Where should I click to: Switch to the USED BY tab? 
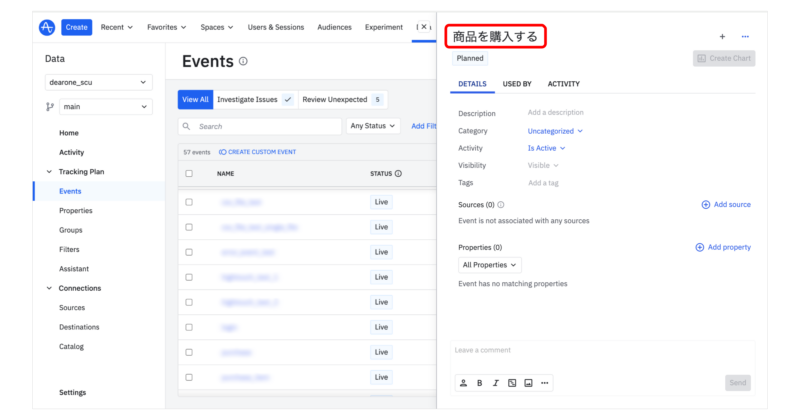pyautogui.click(x=517, y=84)
